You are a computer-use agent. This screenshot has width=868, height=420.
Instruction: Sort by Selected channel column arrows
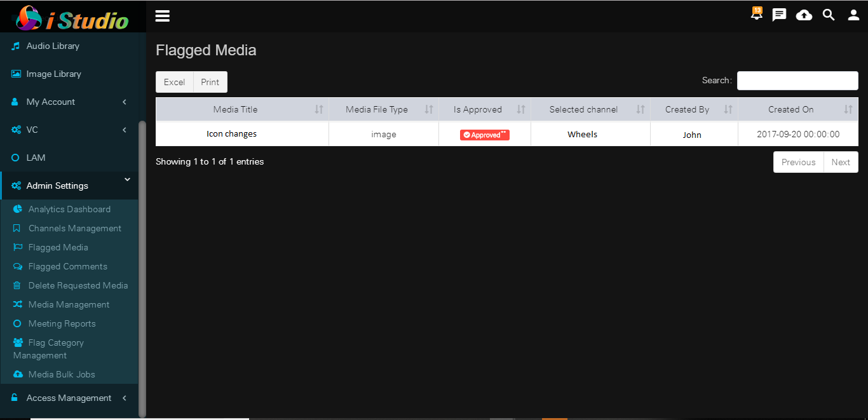tap(641, 109)
